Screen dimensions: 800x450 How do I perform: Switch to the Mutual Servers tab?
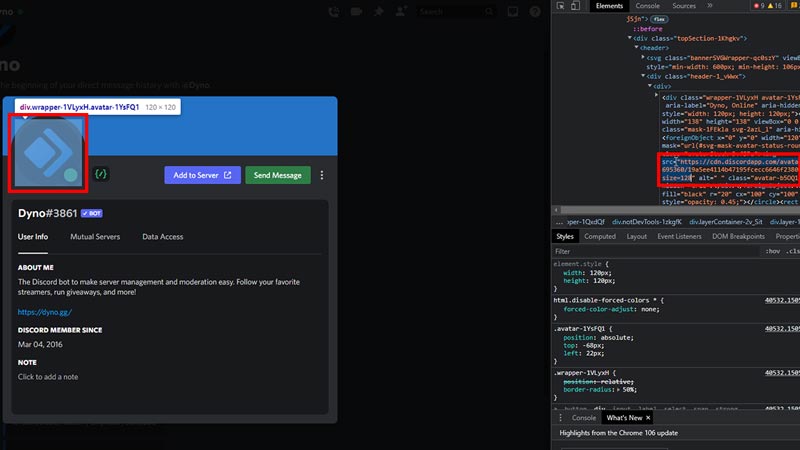[95, 237]
